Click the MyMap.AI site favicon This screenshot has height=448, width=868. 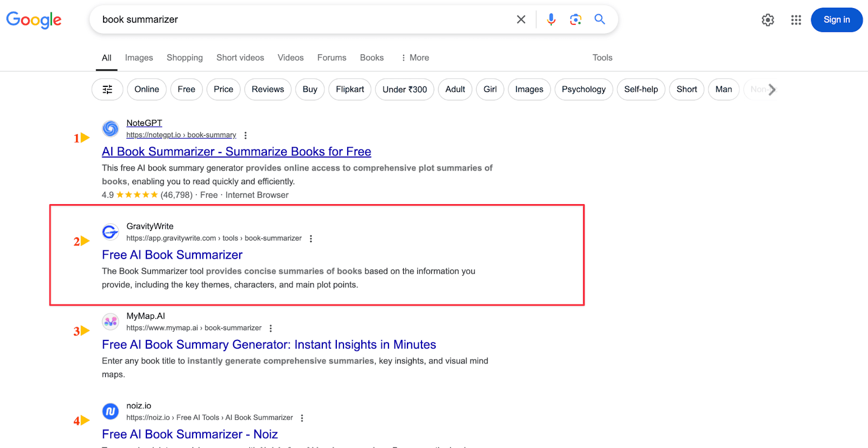(x=111, y=321)
